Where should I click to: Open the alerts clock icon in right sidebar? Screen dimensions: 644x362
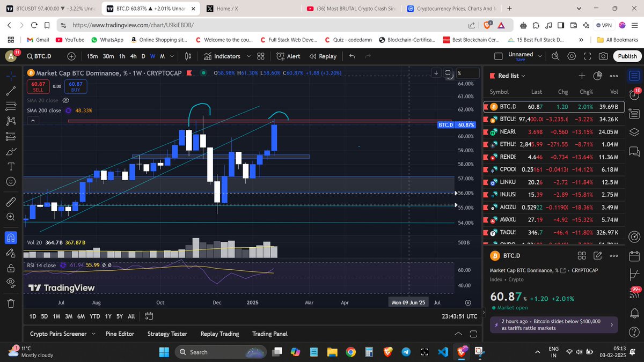[635, 96]
